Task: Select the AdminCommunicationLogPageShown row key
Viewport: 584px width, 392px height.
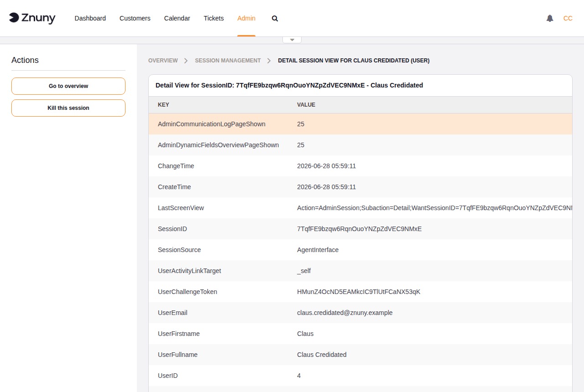Action: 212,124
